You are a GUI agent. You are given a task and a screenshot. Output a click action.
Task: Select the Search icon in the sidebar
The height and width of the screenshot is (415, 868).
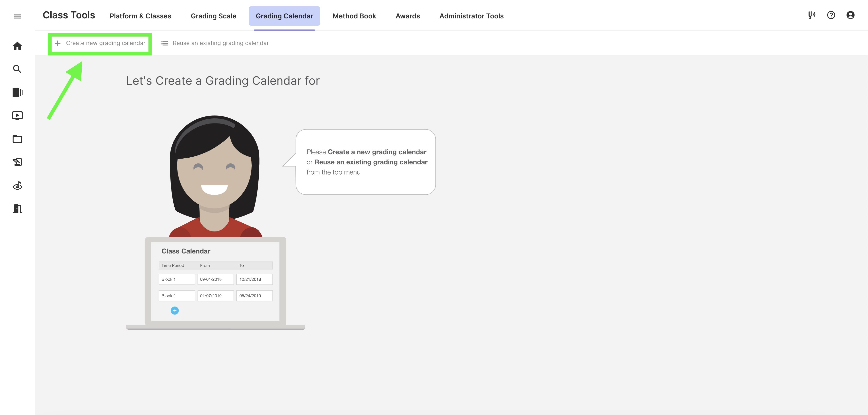[17, 69]
